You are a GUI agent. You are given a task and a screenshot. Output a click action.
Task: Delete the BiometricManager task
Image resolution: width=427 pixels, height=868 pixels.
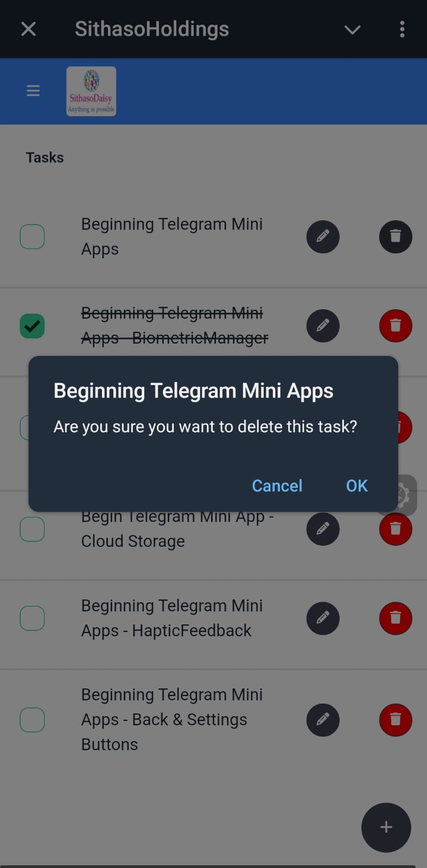pos(396,326)
